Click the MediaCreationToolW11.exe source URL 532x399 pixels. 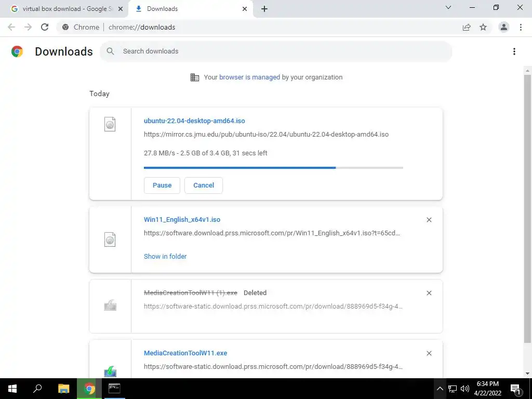(x=273, y=367)
